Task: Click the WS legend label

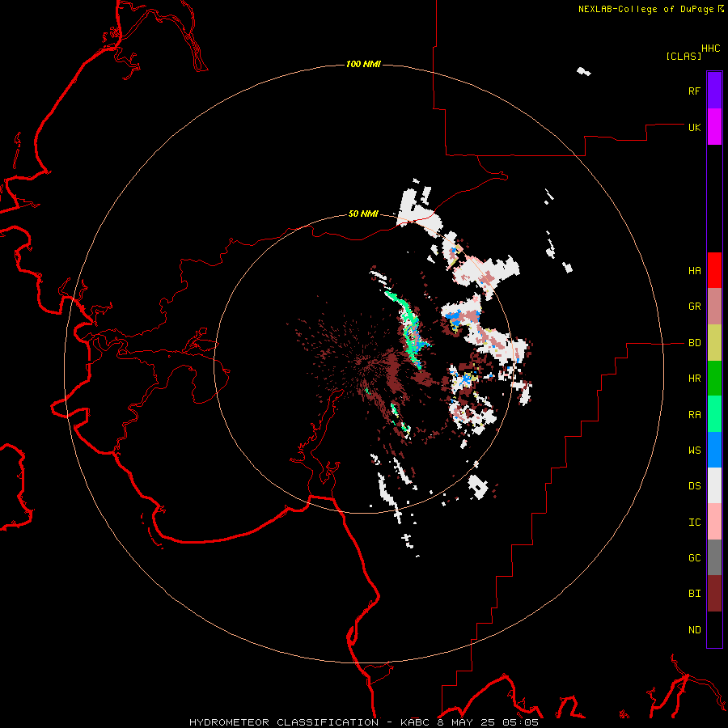Action: [694, 451]
